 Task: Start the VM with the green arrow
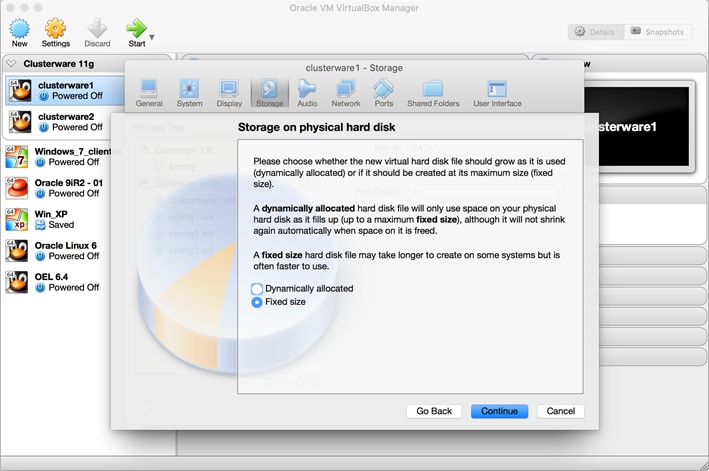coord(136,28)
